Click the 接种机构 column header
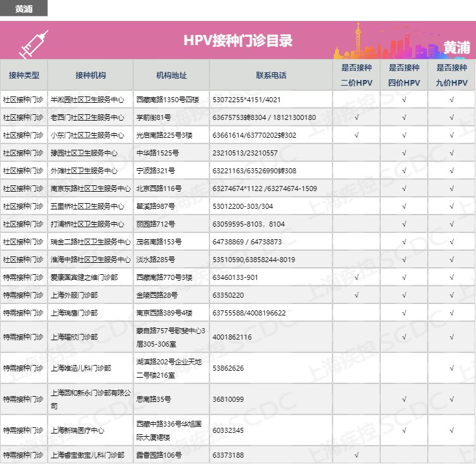The height and width of the screenshot is (464, 476). tap(90, 75)
